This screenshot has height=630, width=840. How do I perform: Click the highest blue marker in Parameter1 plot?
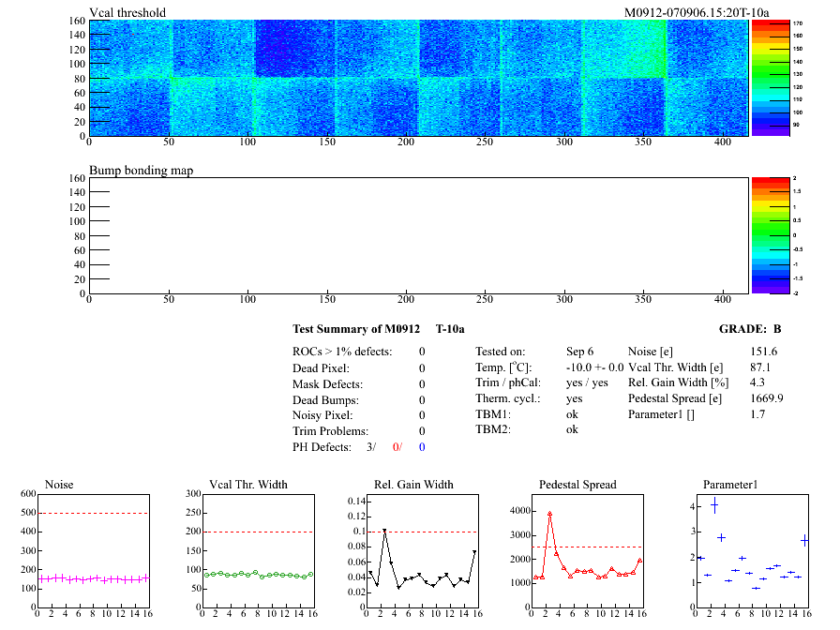coord(714,505)
